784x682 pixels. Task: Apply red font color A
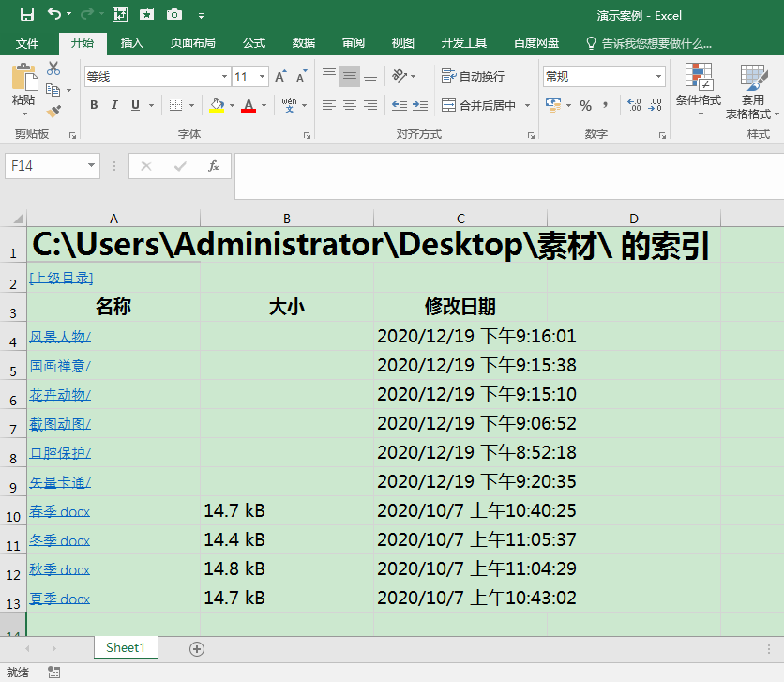[249, 104]
